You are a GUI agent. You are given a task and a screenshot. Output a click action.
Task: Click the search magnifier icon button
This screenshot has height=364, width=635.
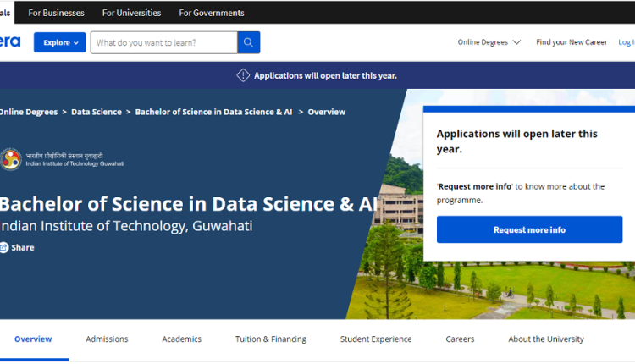tap(248, 42)
